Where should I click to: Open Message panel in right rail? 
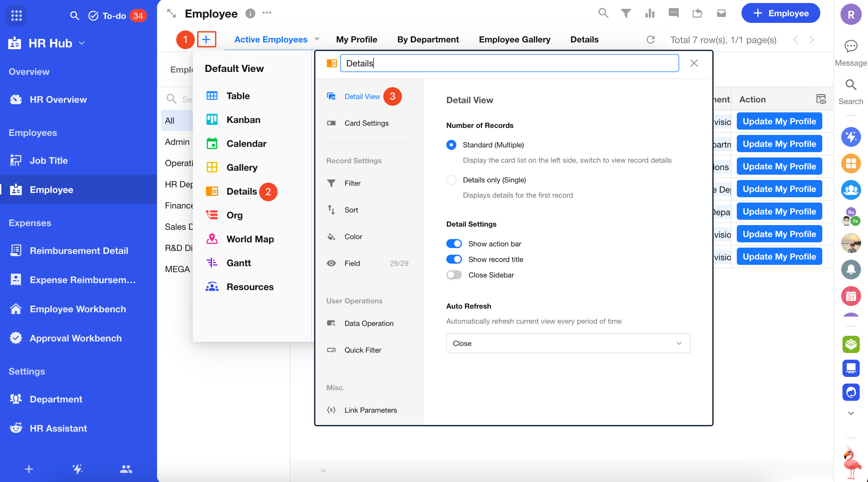[x=850, y=53]
